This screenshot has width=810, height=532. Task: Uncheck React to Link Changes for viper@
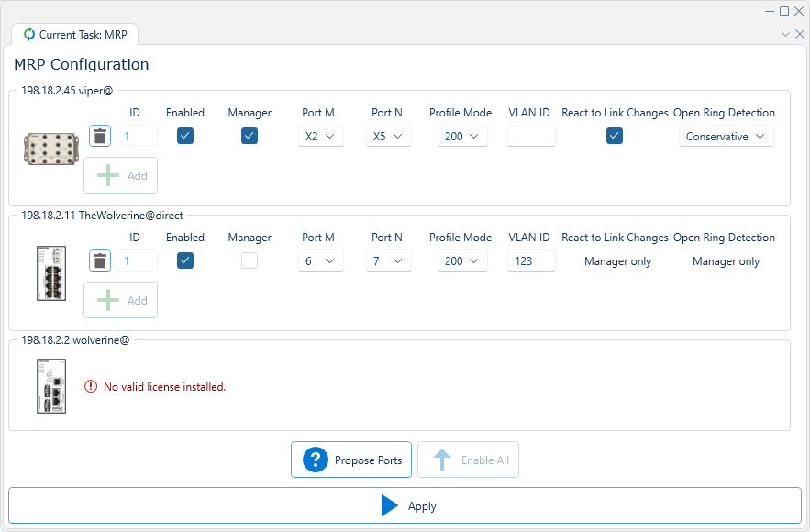coord(614,135)
